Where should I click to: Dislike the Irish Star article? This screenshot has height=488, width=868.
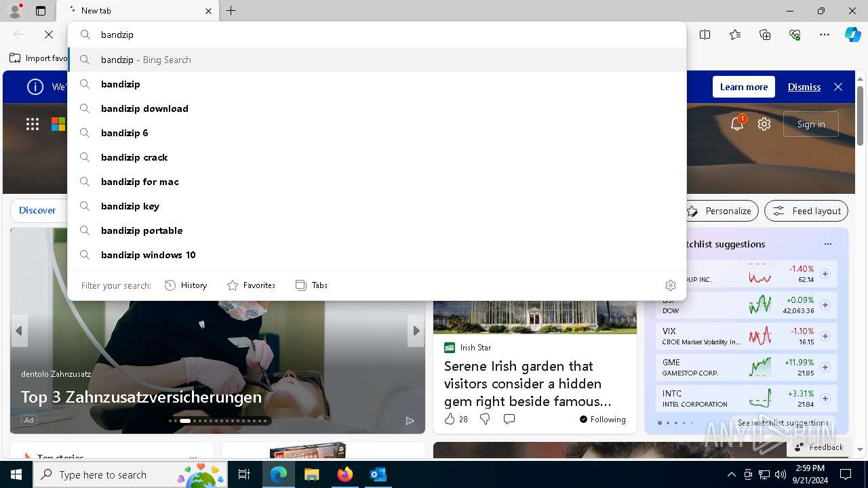(485, 419)
